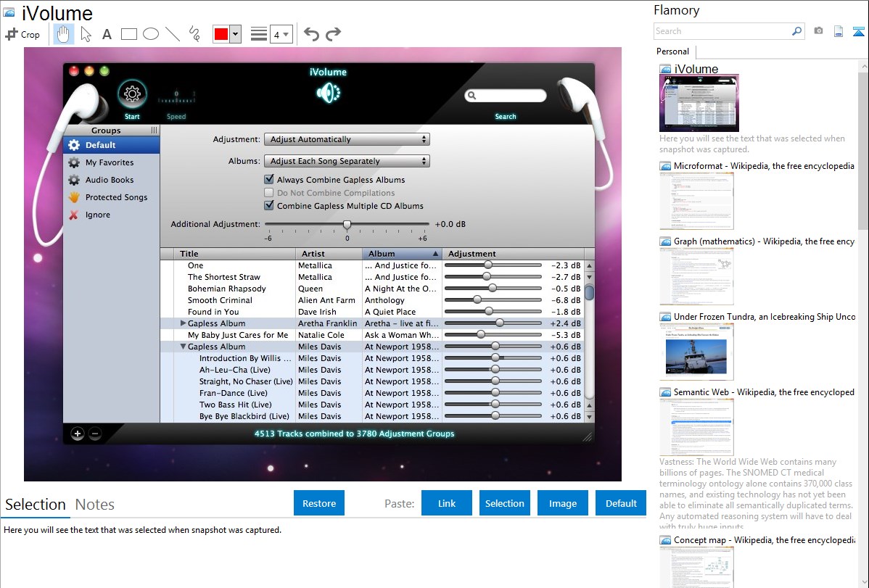Redo the last undone action
Viewport: 869px width, 588px height.
click(x=333, y=34)
